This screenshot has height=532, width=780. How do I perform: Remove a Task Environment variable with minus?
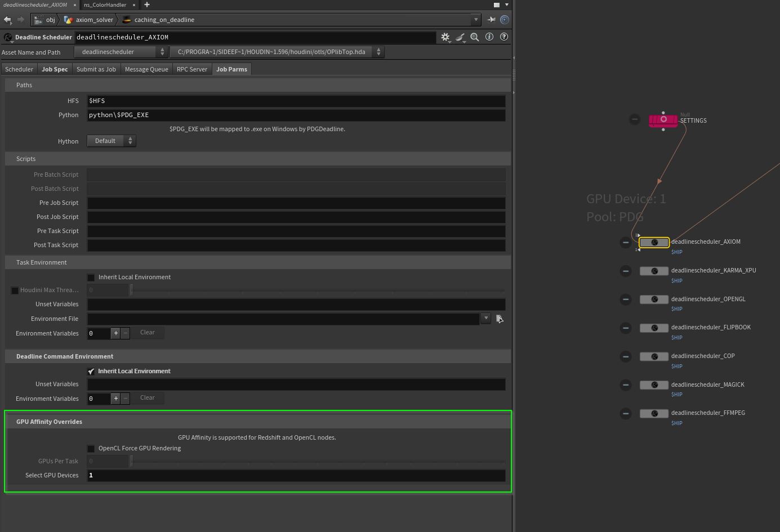pos(126,333)
